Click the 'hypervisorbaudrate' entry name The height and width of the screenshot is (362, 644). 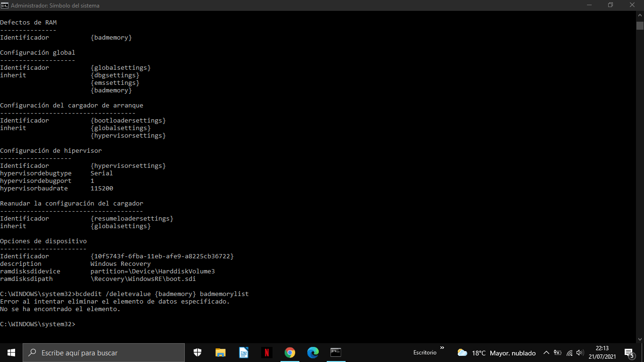34,188
